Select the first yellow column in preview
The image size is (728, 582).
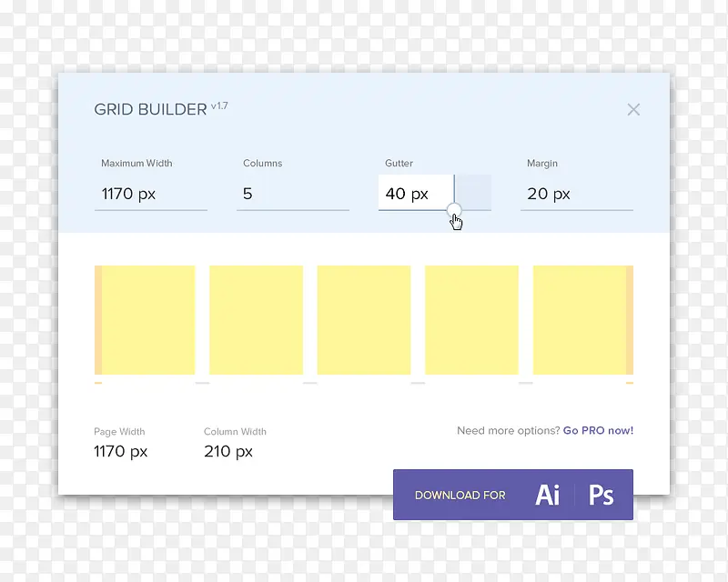[148, 320]
